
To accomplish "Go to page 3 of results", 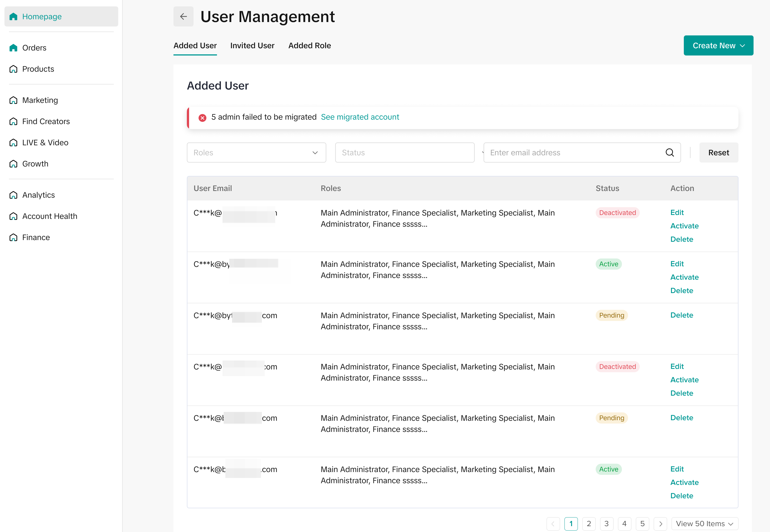I will tap(606, 524).
